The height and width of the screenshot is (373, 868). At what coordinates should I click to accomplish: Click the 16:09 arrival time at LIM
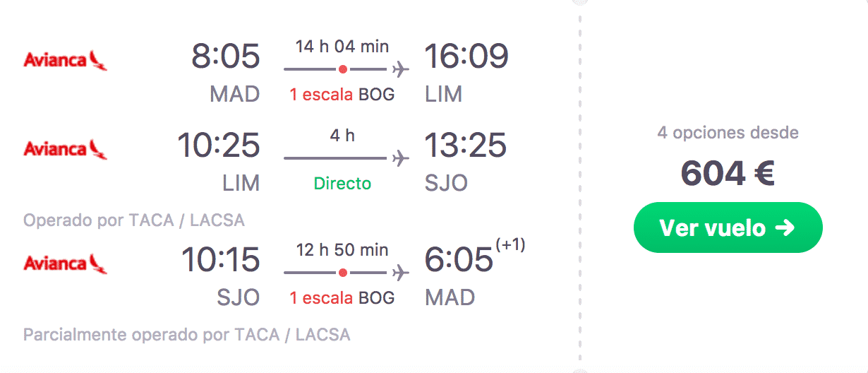[x=466, y=56]
